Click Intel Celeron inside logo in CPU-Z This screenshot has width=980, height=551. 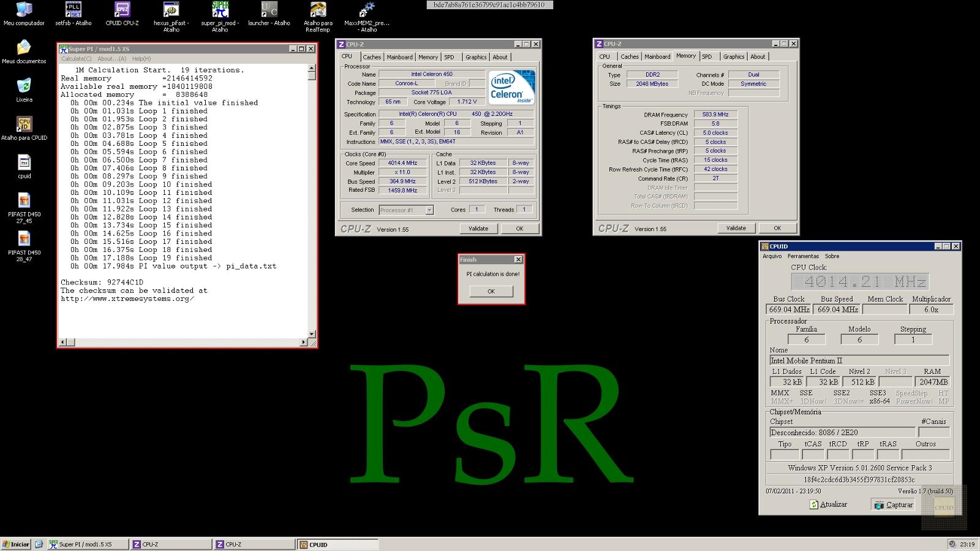coord(512,88)
